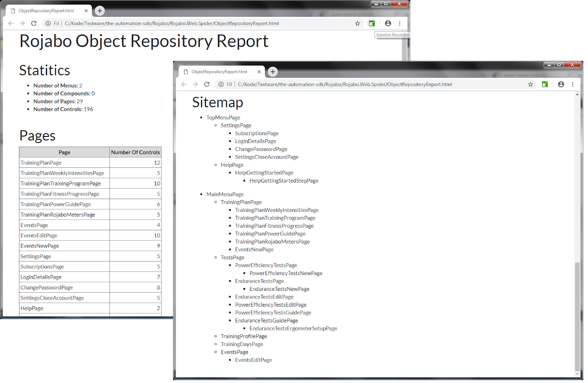Click PowerEfficiencyTestsNewPage in the Sitemap
This screenshot has width=588, height=383.
click(286, 273)
